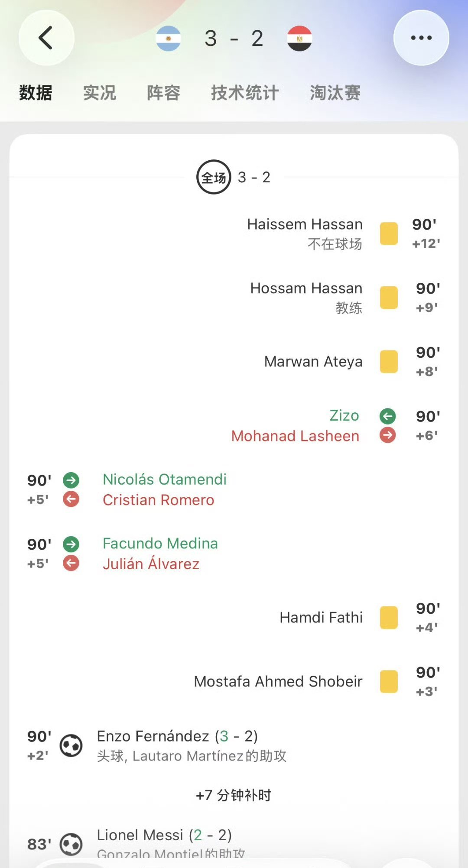This screenshot has height=868, width=468.
Task: Tap Haissem Hassan's yellow card icon
Action: [389, 234]
